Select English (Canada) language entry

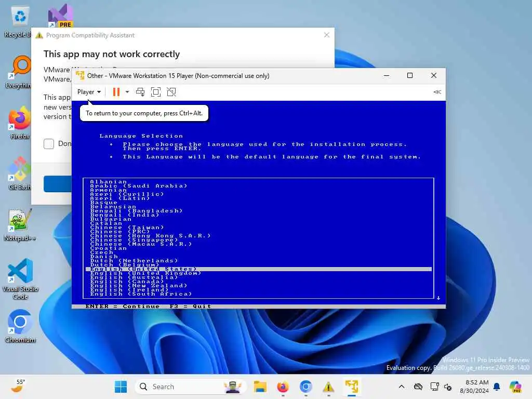127,281
